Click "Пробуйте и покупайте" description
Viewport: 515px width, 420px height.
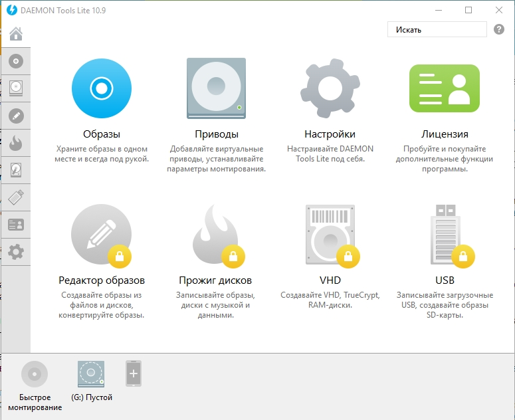click(x=445, y=159)
